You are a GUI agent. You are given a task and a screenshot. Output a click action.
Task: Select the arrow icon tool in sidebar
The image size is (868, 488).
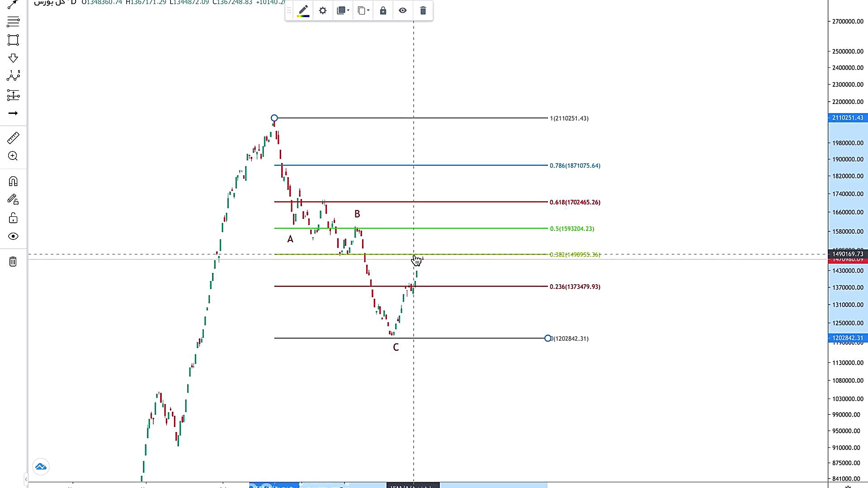pyautogui.click(x=13, y=113)
